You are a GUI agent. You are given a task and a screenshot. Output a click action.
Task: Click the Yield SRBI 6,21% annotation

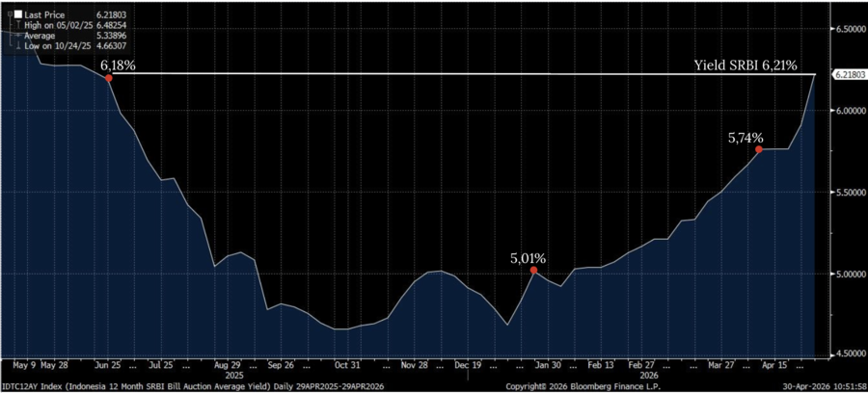click(x=746, y=65)
